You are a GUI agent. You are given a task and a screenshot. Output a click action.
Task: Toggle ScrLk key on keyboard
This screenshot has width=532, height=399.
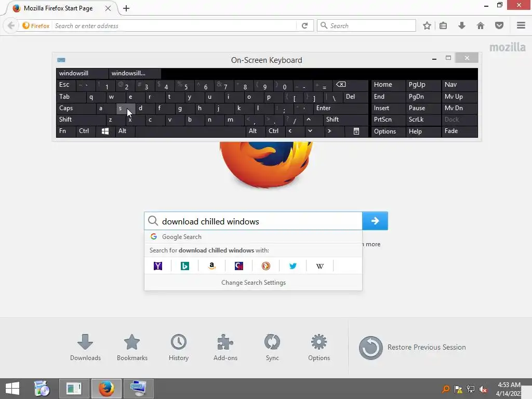[x=423, y=119]
